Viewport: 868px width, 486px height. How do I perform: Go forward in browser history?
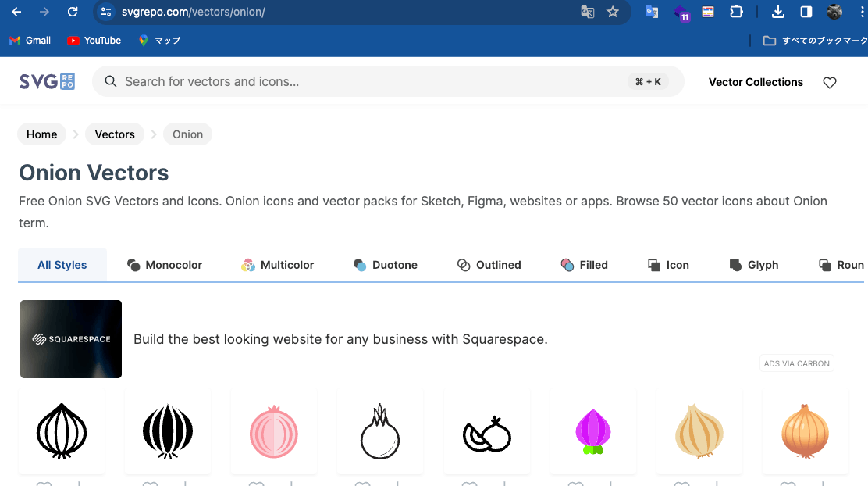tap(44, 12)
